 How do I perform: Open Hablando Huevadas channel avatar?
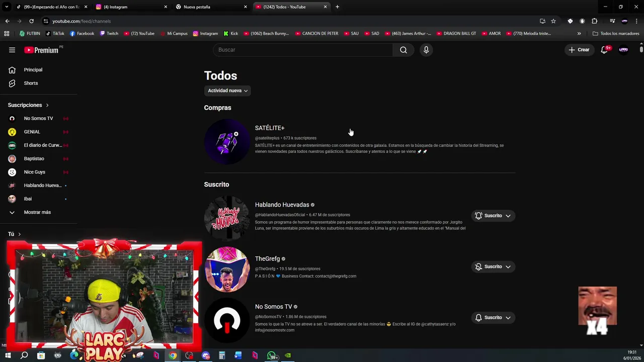[x=227, y=218]
